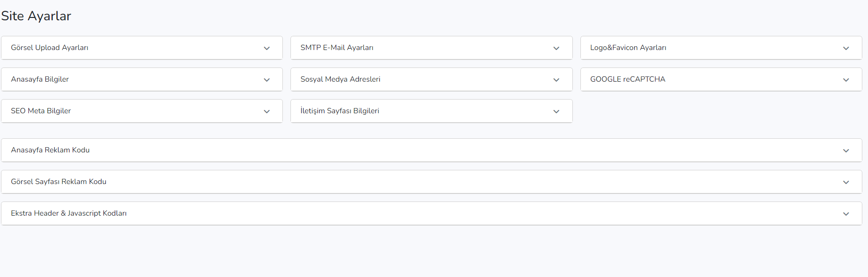Click the chevron beside Anasayfa Bilgiler

coord(267,80)
